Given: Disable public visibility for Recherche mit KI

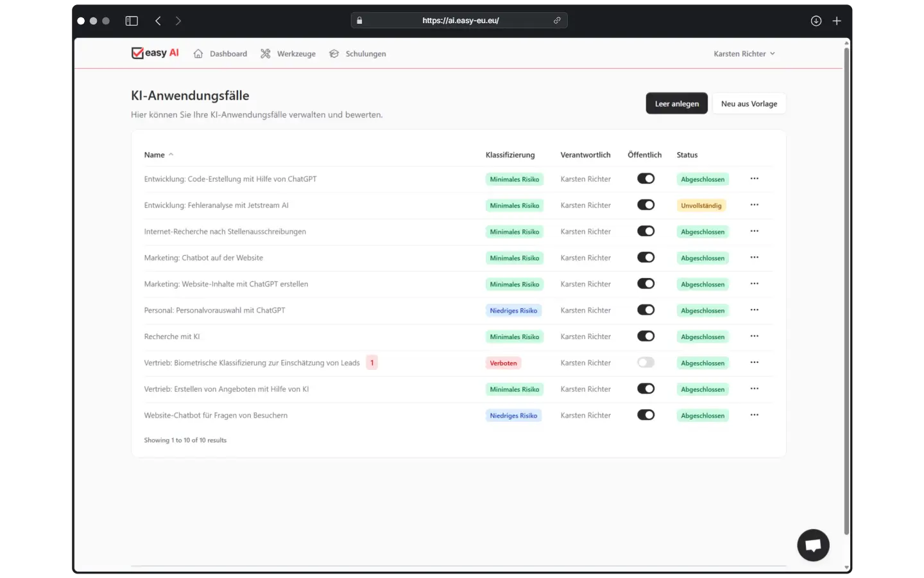Looking at the screenshot, I should (646, 336).
